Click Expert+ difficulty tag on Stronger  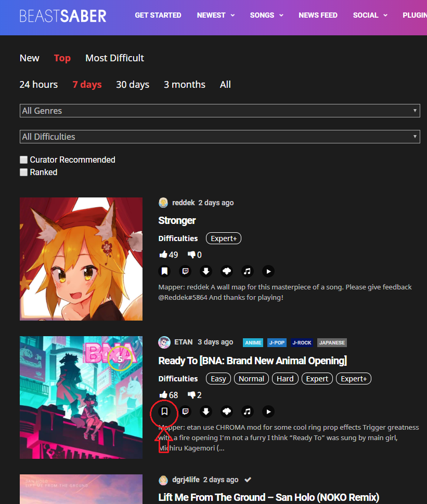coord(224,238)
